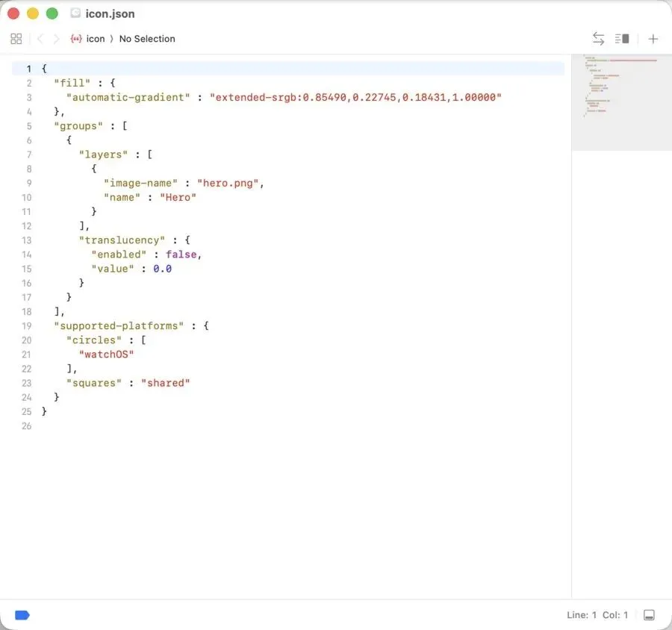This screenshot has width=672, height=630.
Task: Toggle code review swap arrows
Action: [598, 39]
